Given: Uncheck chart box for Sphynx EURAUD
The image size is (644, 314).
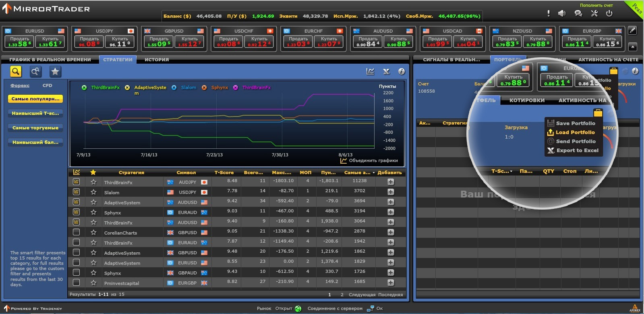Looking at the screenshot, I should (x=76, y=212).
